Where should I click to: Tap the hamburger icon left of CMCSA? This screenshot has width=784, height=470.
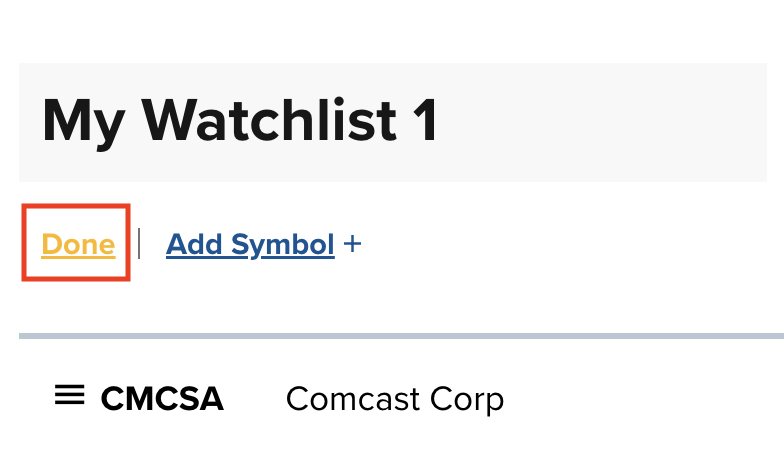[70, 394]
